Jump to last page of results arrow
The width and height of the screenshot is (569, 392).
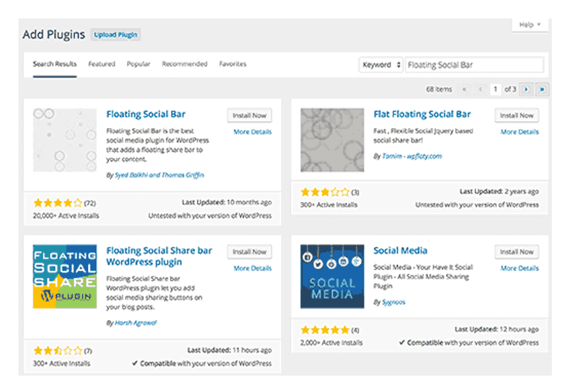(x=542, y=90)
